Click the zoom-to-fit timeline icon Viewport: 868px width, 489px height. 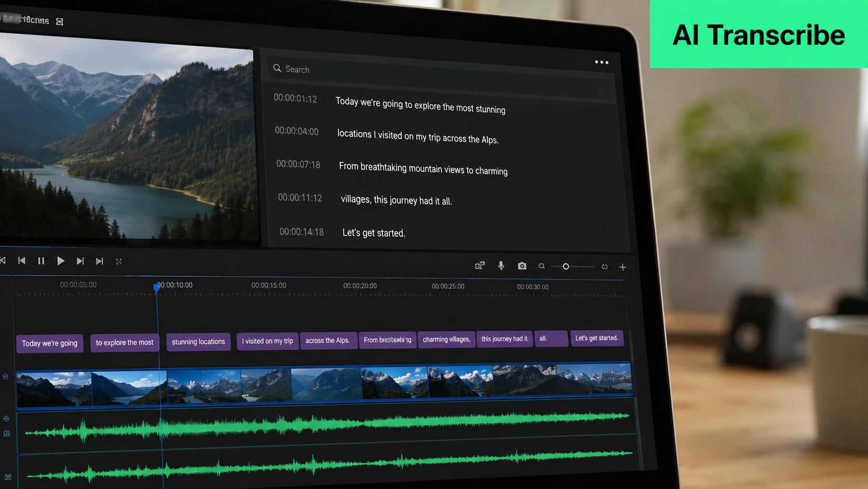click(x=605, y=267)
